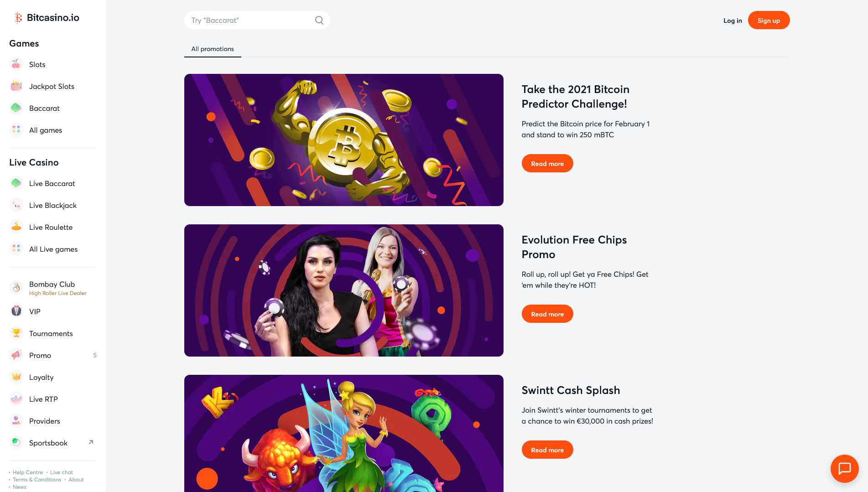Open Sportsbook external link arrow
The image size is (868, 492).
click(91, 442)
